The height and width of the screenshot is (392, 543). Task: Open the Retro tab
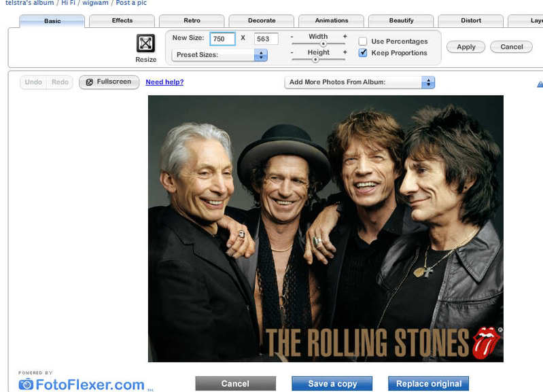click(192, 20)
